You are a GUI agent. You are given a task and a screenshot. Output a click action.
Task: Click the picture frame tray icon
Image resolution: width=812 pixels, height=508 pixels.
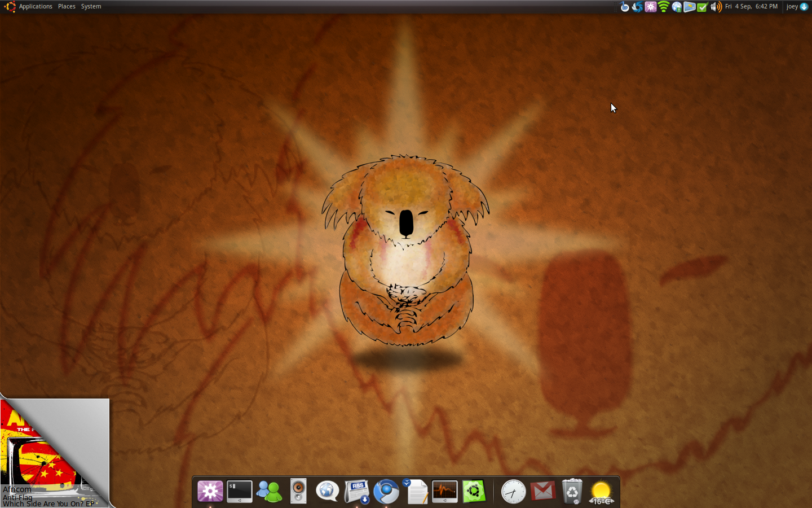tap(689, 7)
